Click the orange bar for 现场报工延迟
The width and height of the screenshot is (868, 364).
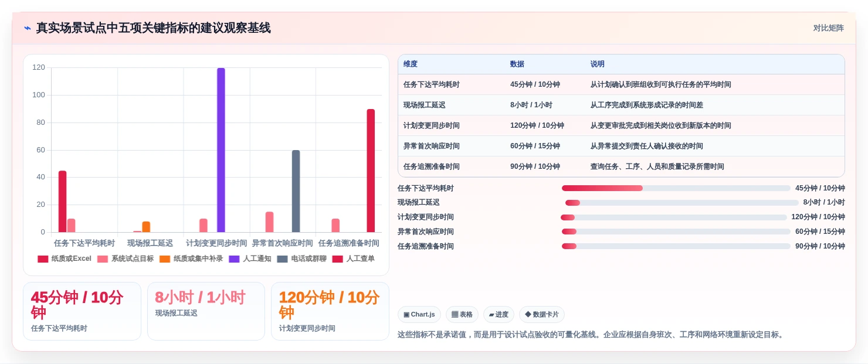point(146,227)
